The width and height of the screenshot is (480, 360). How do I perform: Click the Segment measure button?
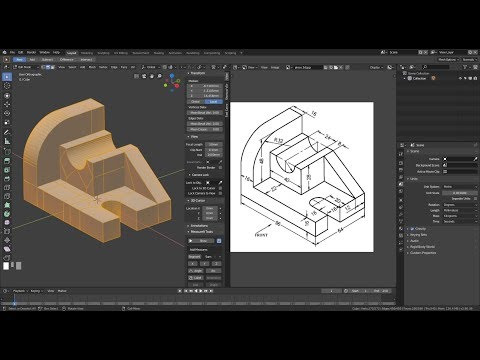tap(195, 257)
